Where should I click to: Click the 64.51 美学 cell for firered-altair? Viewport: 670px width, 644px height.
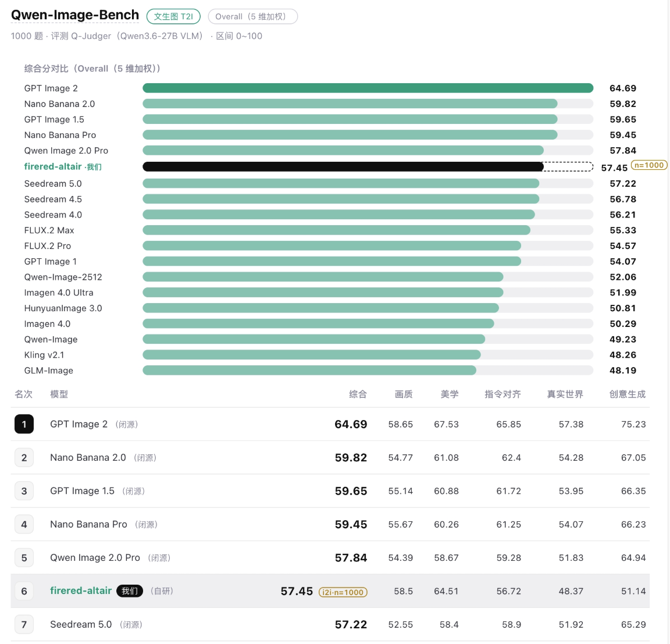click(x=446, y=591)
